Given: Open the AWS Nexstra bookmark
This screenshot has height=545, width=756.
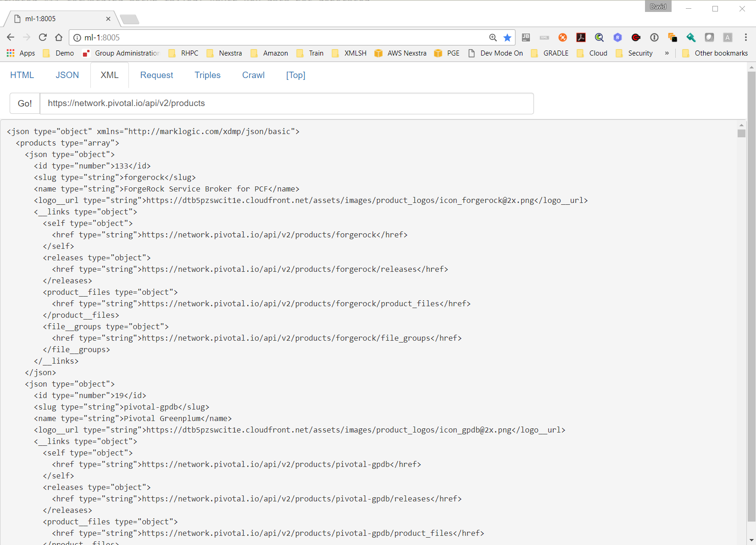Looking at the screenshot, I should tap(400, 53).
